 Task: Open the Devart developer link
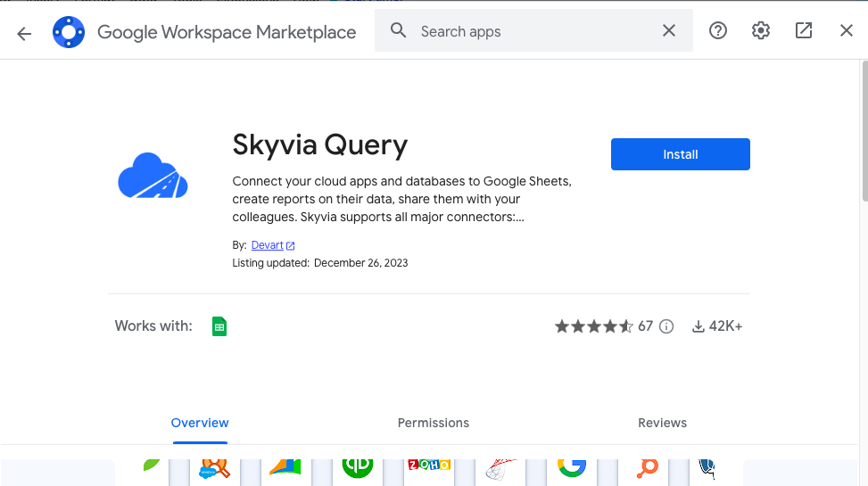(x=268, y=245)
